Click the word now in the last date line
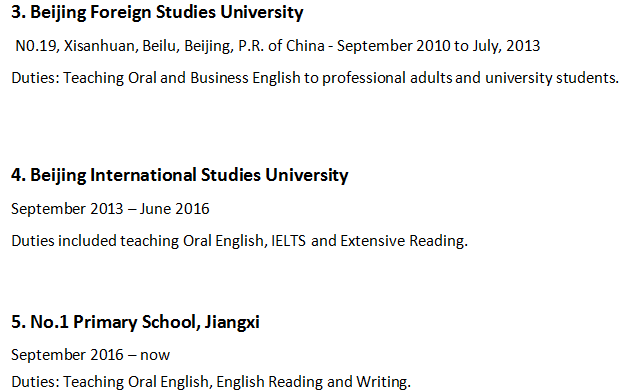The height and width of the screenshot is (392, 622). tap(155, 355)
